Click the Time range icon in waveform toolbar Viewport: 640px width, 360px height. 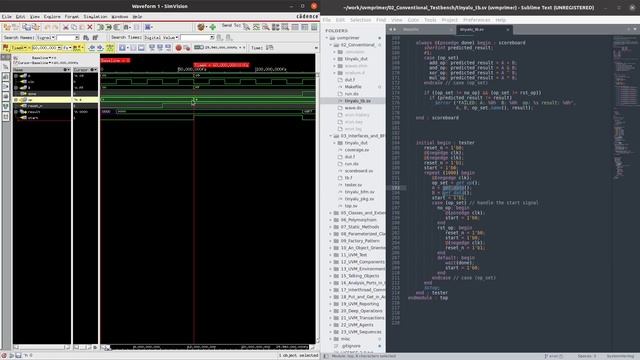click(x=270, y=48)
